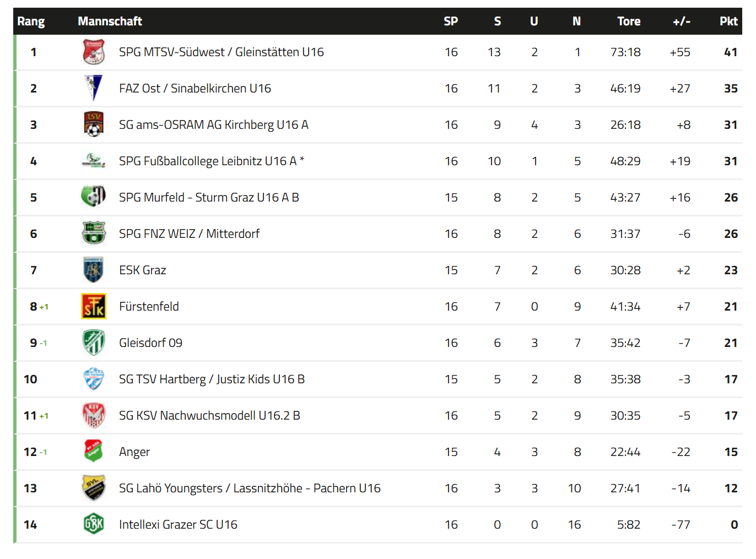Click the Kirchberg TSV football crest
Image resolution: width=756 pixels, height=559 pixels.
[x=94, y=124]
